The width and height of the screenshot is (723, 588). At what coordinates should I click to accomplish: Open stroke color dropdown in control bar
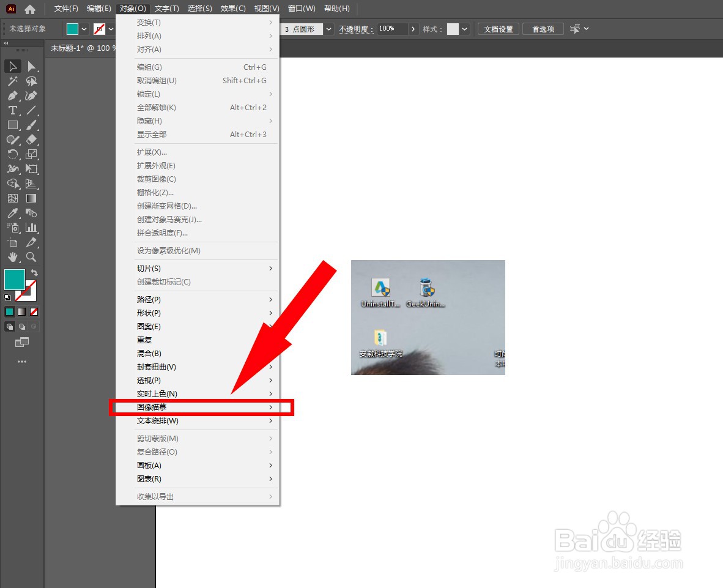click(111, 29)
